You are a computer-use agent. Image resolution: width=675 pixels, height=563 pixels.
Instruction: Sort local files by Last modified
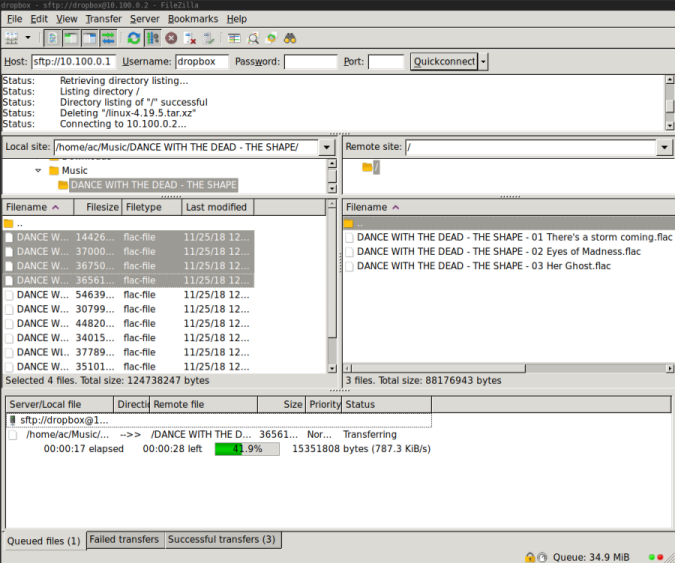(218, 207)
